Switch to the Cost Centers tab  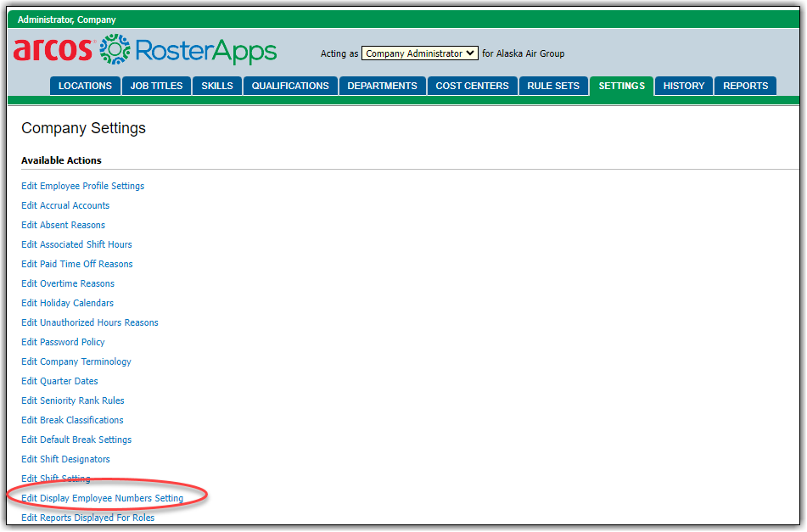[472, 86]
